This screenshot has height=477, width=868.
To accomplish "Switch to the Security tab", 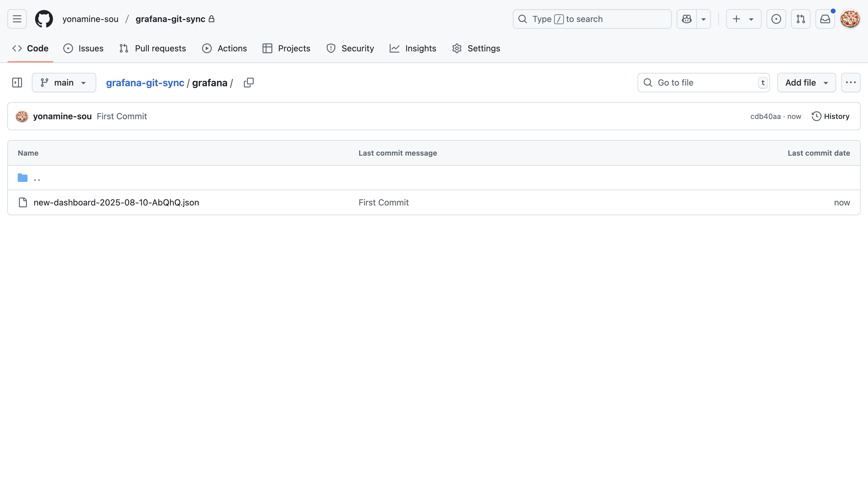I will pyautogui.click(x=350, y=48).
